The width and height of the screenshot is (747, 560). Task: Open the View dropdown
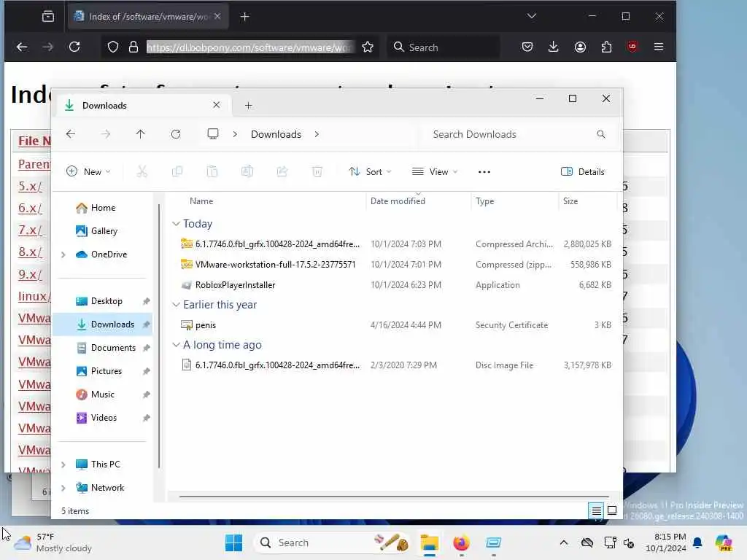point(435,172)
